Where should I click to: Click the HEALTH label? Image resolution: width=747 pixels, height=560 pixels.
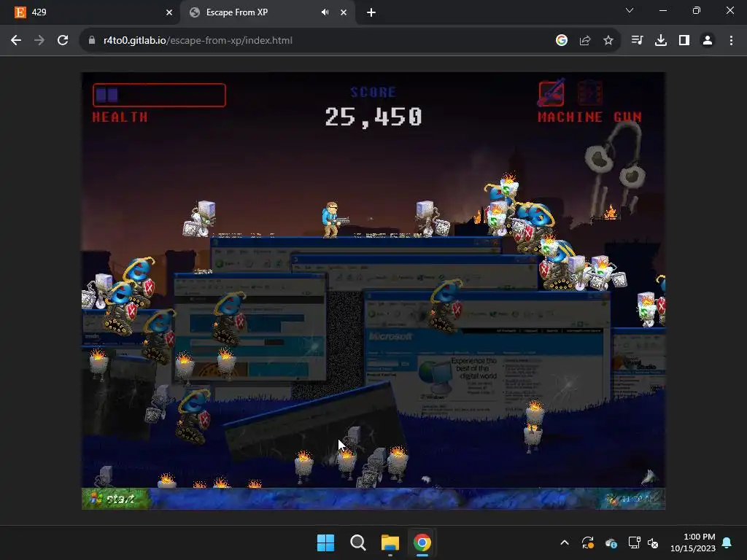[120, 117]
